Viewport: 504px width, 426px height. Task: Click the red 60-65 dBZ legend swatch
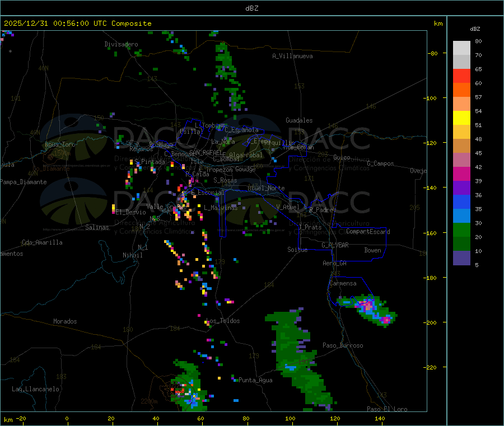[x=461, y=76]
